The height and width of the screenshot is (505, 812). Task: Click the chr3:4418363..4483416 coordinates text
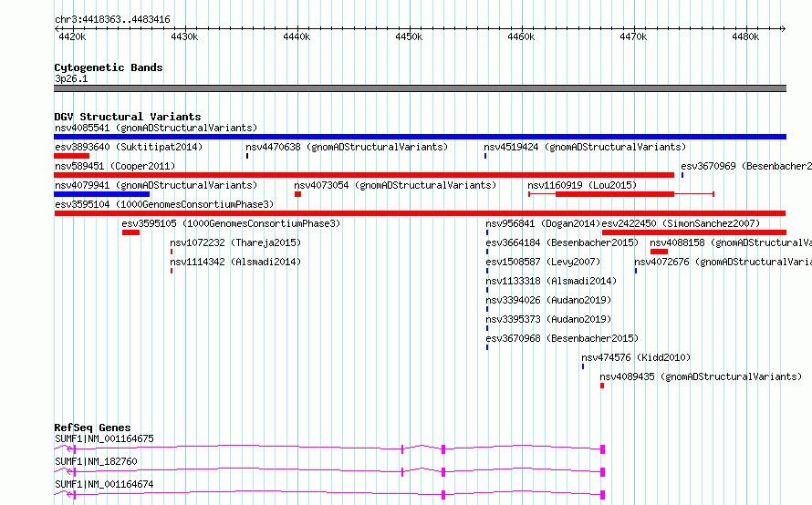112,20
